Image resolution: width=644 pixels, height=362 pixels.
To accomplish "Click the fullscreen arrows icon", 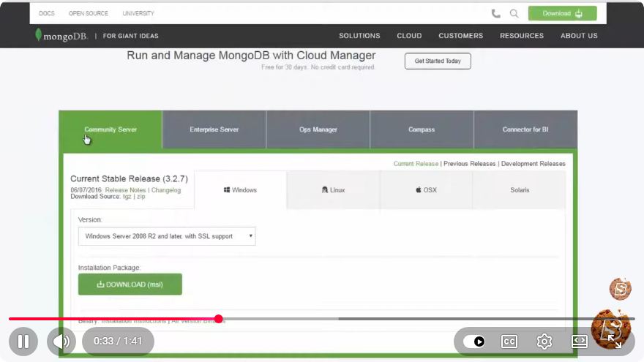I will [x=615, y=341].
